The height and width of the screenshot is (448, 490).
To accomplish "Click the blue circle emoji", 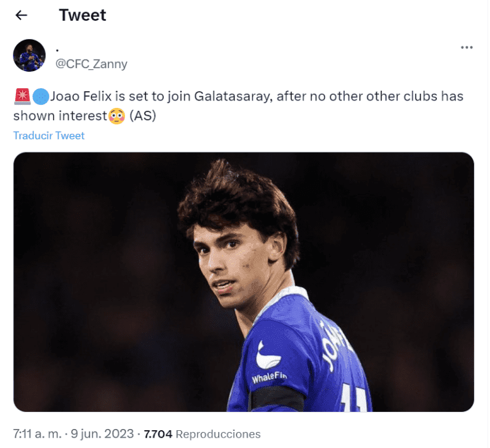I will [x=40, y=97].
